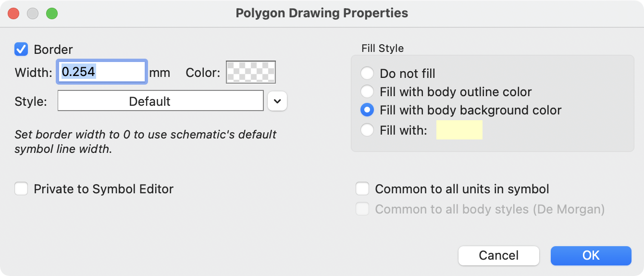The image size is (644, 276).
Task: Click the Style dropdown chevron arrow
Action: click(x=277, y=101)
